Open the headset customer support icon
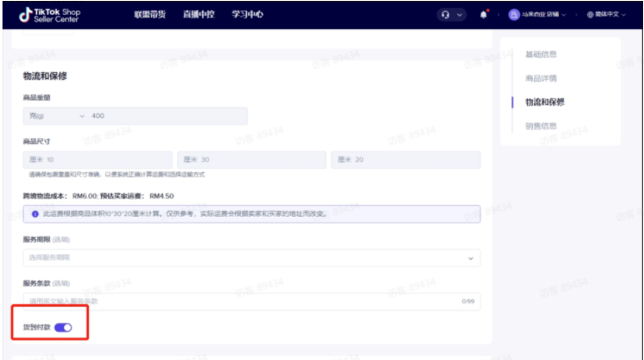The width and height of the screenshot is (644, 360). click(x=446, y=15)
